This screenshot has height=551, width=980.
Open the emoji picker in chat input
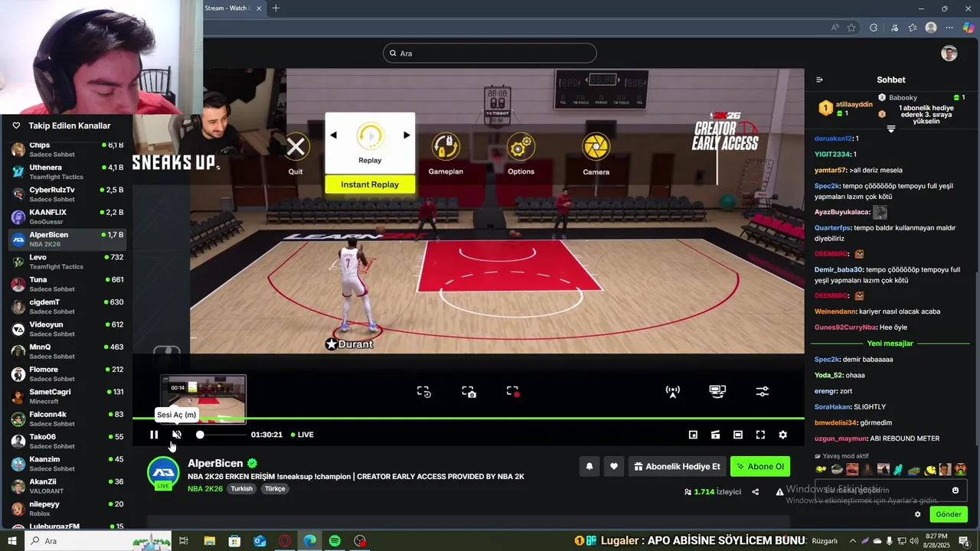coord(955,490)
